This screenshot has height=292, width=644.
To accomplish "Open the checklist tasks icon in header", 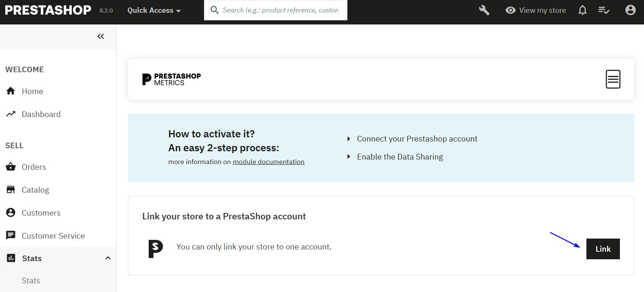I will [x=604, y=11].
